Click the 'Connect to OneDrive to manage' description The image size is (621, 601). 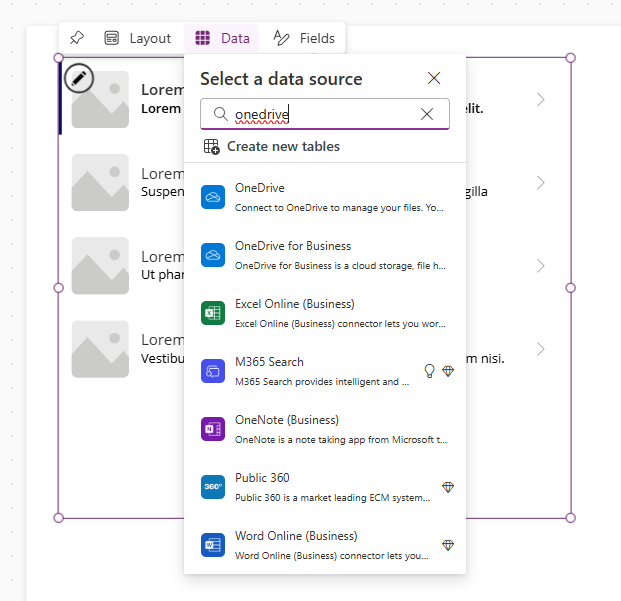[339, 208]
